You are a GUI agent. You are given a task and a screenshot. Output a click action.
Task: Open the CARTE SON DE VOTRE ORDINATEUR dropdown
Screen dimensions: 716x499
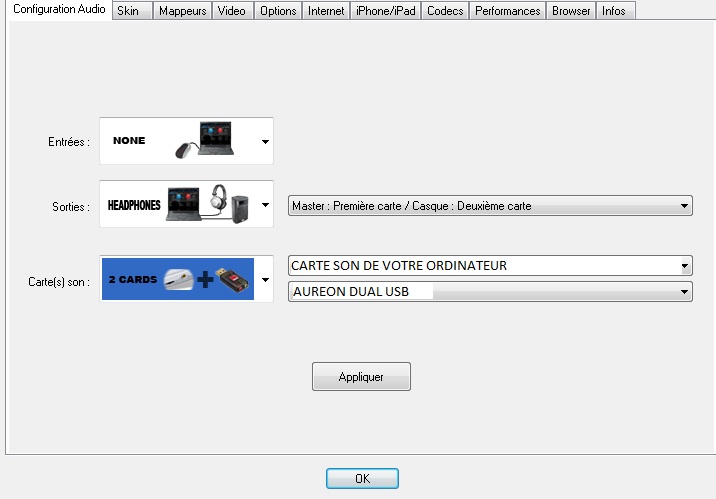point(490,265)
